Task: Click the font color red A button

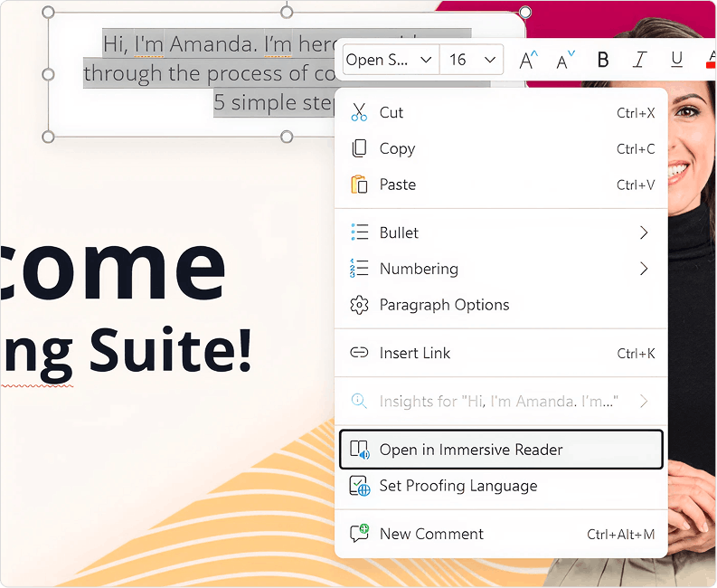Action: click(711, 60)
